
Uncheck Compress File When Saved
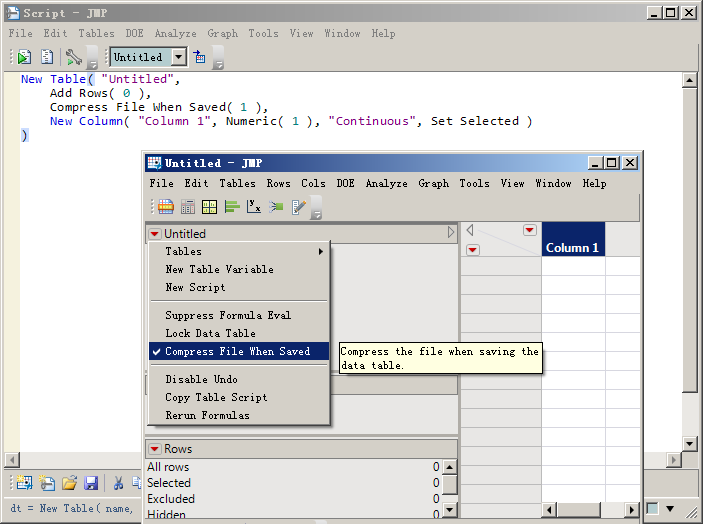pos(239,351)
